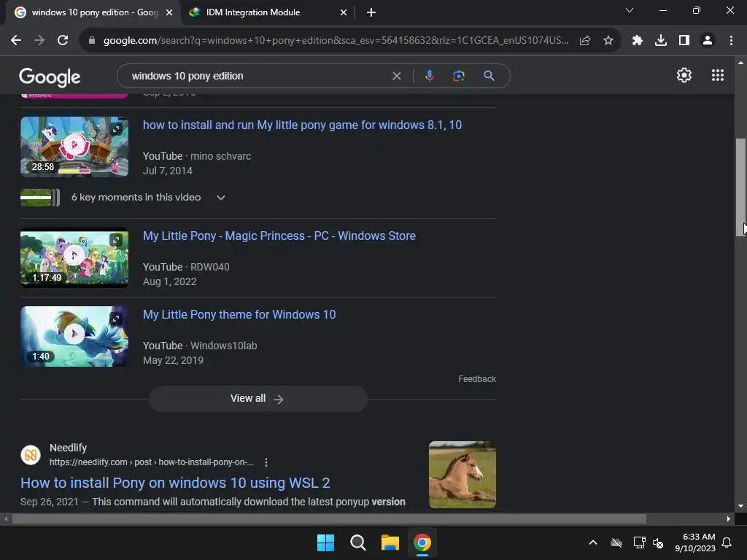Launch File Explorer from taskbar
Viewport: 747px width, 560px height.
pyautogui.click(x=390, y=542)
